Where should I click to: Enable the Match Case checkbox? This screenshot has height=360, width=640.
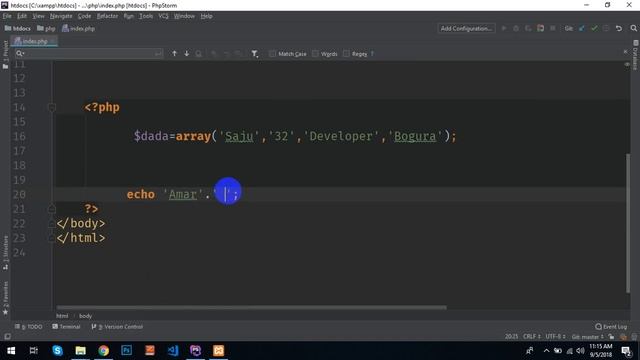tap(273, 53)
